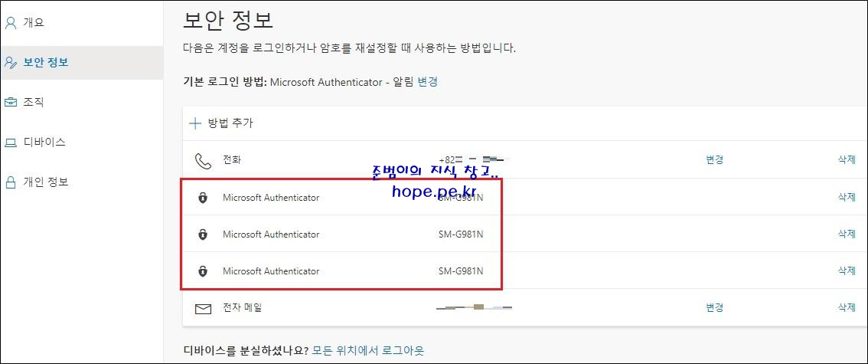The height and width of the screenshot is (364, 868).
Task: Click the padlock icon beside 개인 정보
Action: (x=10, y=182)
